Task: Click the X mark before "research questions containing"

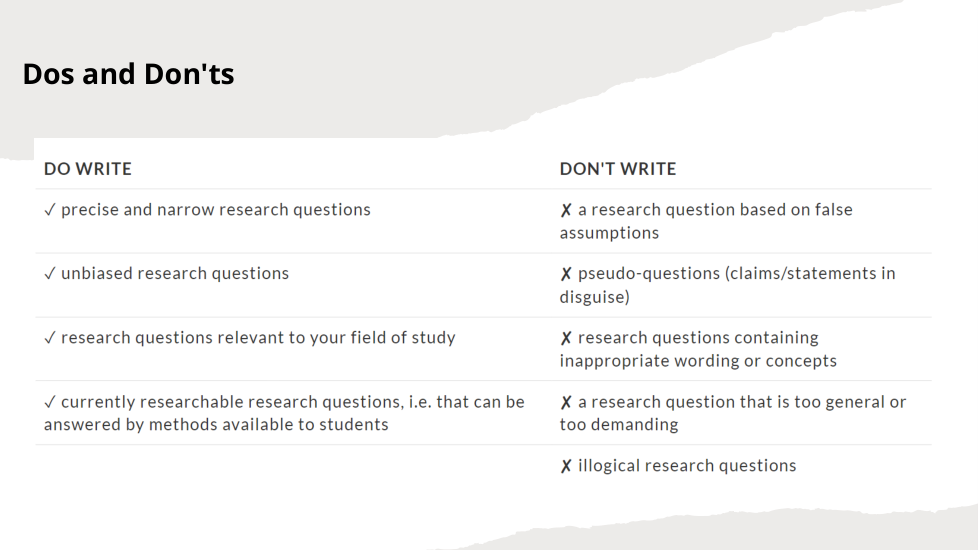Action: pos(566,338)
